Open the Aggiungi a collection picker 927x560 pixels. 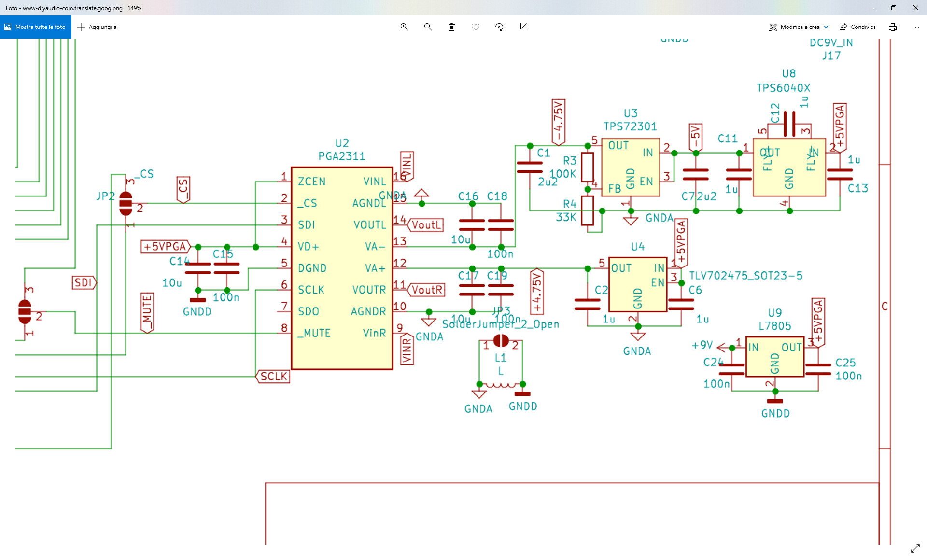pyautogui.click(x=97, y=27)
